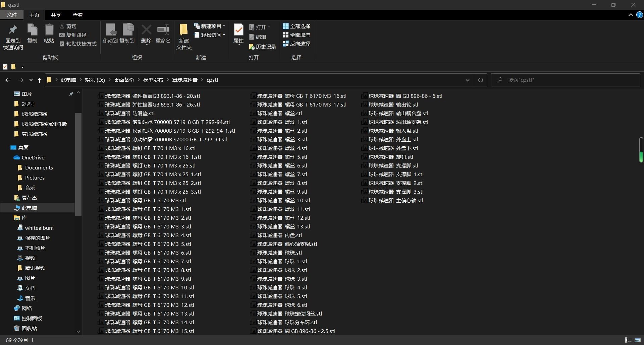Open the New Item (新建项目) dropdown
Image resolution: width=644 pixels, height=345 pixels.
(210, 26)
